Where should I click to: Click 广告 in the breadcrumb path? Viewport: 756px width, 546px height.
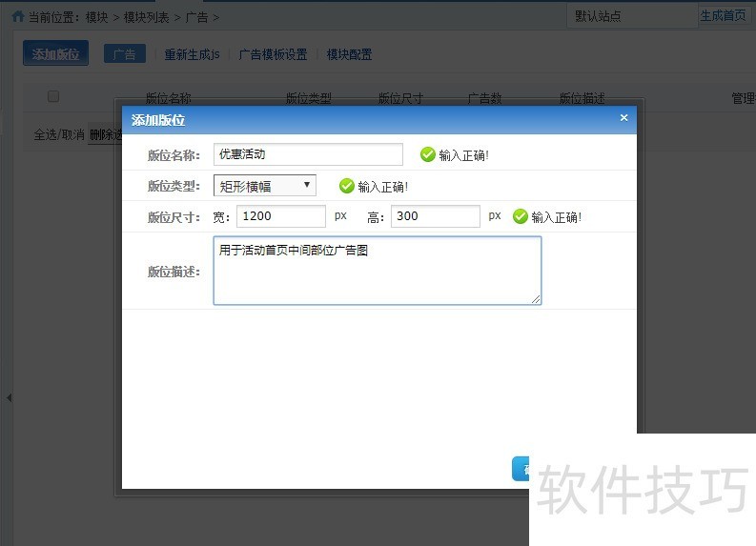click(196, 17)
